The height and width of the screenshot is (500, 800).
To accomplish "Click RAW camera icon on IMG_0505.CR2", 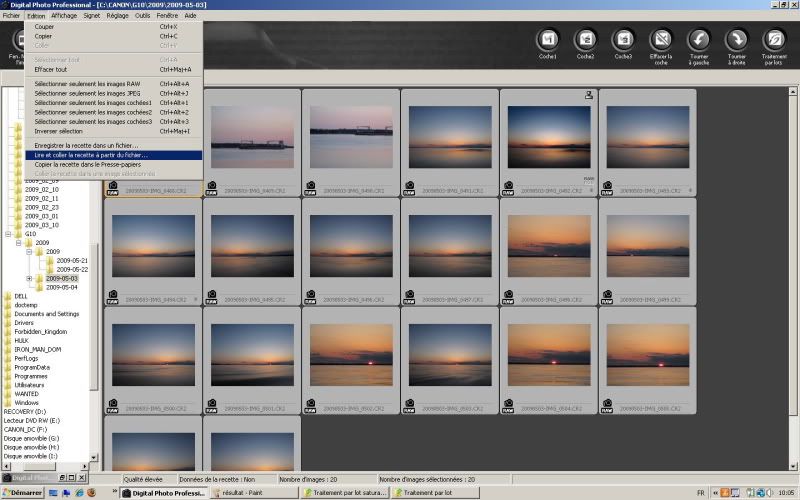I will tap(607, 406).
